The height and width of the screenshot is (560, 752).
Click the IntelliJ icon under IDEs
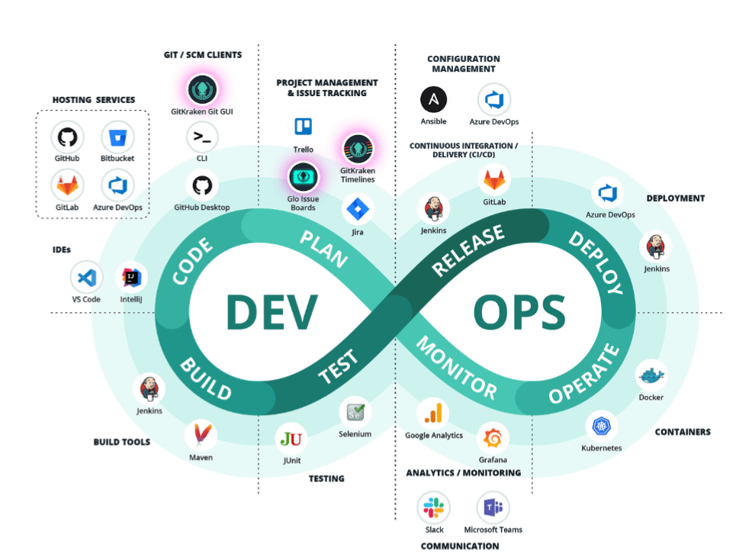point(130,277)
